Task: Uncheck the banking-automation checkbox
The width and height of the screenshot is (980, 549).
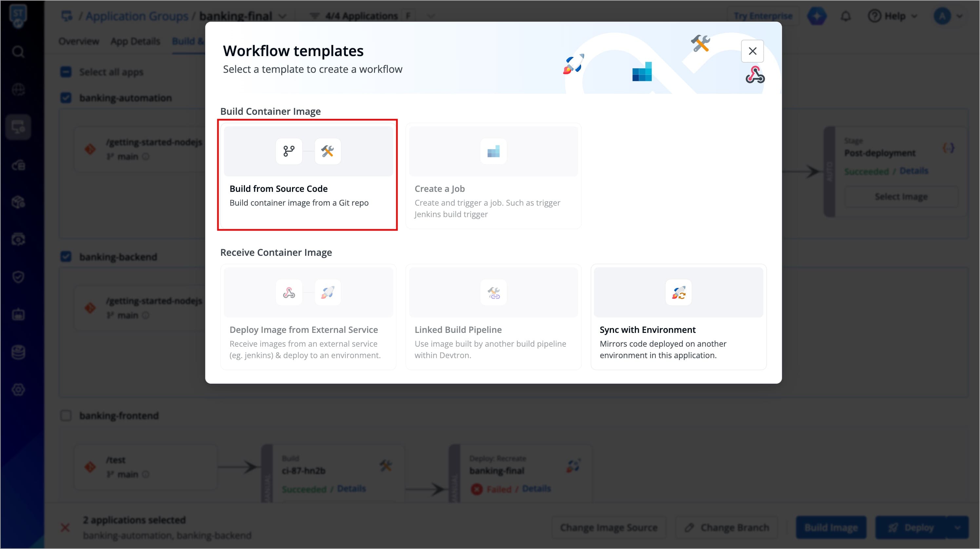Action: pos(66,98)
